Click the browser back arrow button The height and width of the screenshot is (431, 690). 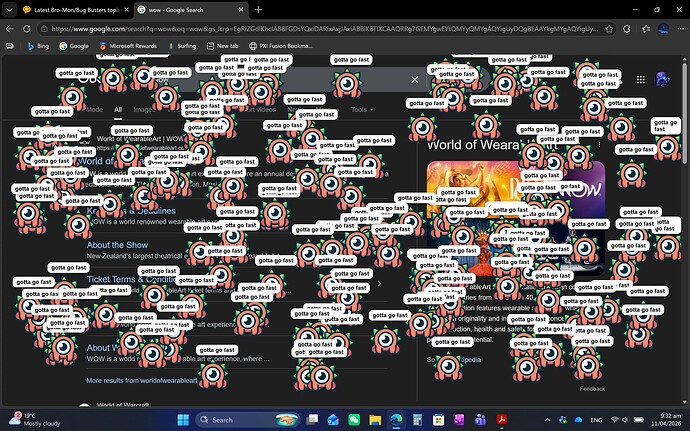point(10,28)
